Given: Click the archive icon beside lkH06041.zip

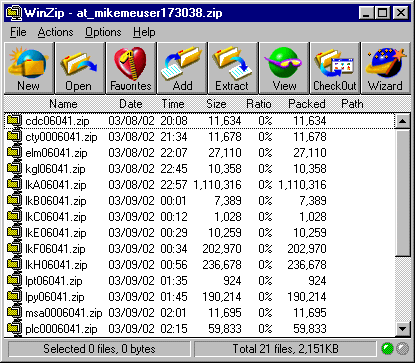Looking at the screenshot, I should coord(14,264).
